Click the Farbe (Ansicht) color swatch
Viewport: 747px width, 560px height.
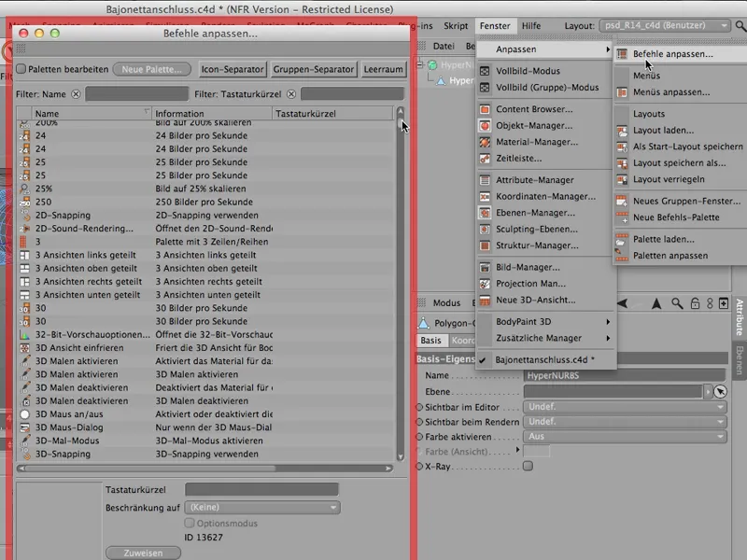tap(537, 452)
